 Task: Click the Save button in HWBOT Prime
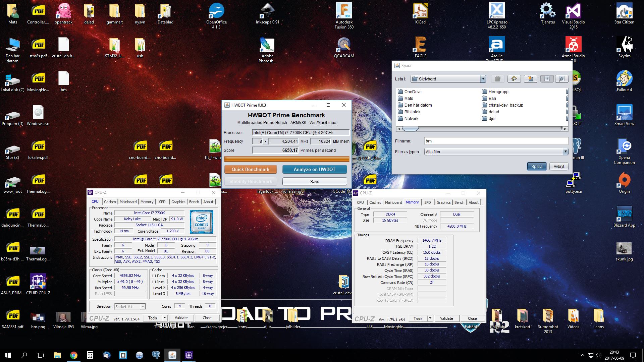315,181
